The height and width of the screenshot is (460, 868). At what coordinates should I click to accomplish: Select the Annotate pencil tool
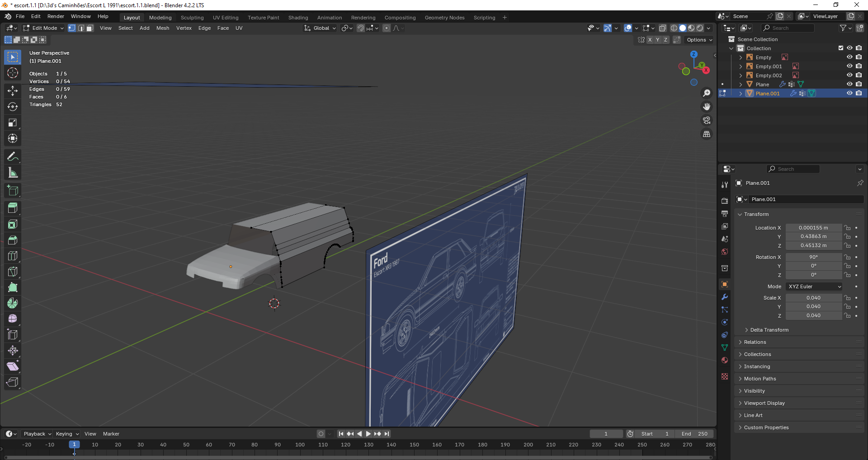click(x=13, y=157)
